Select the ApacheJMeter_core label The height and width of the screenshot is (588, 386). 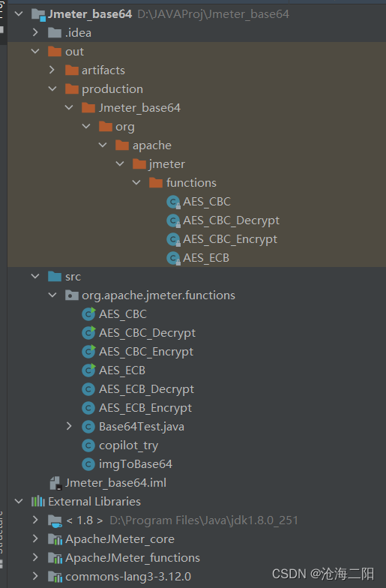coord(120,539)
